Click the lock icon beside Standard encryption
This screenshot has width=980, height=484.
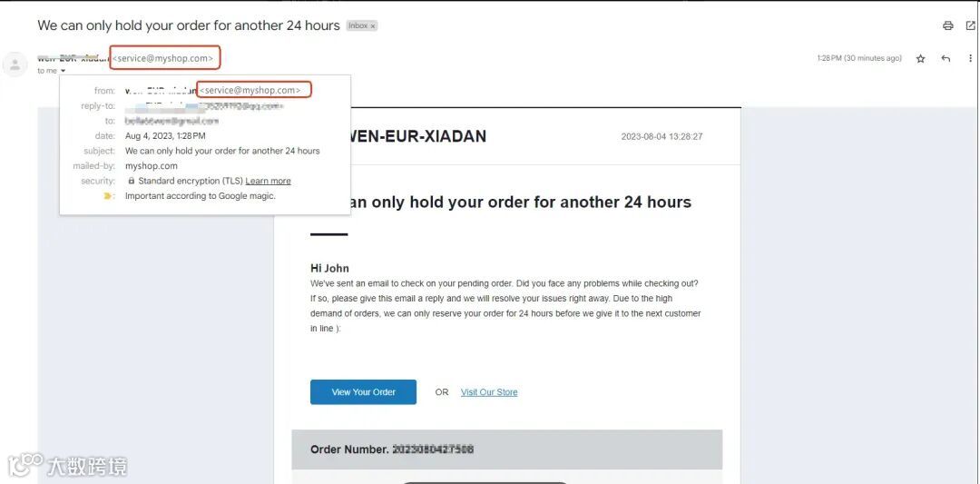[x=132, y=181]
